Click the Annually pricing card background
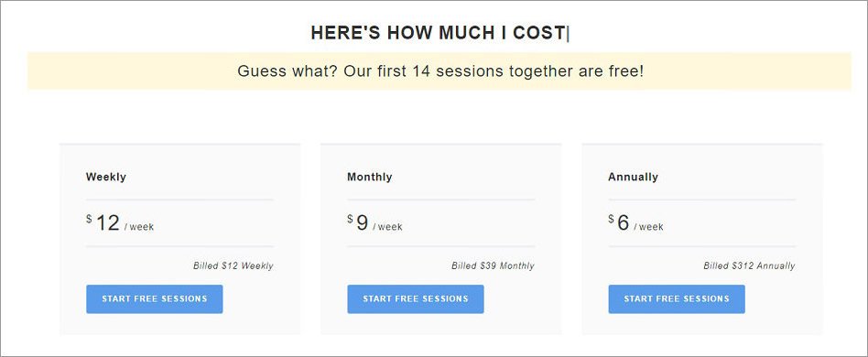The width and height of the screenshot is (868, 357). click(702, 239)
